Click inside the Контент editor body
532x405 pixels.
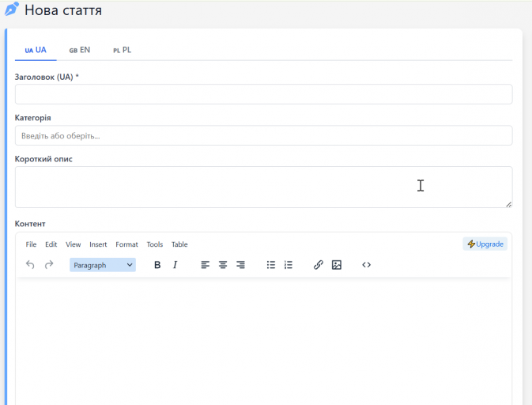pos(263,341)
